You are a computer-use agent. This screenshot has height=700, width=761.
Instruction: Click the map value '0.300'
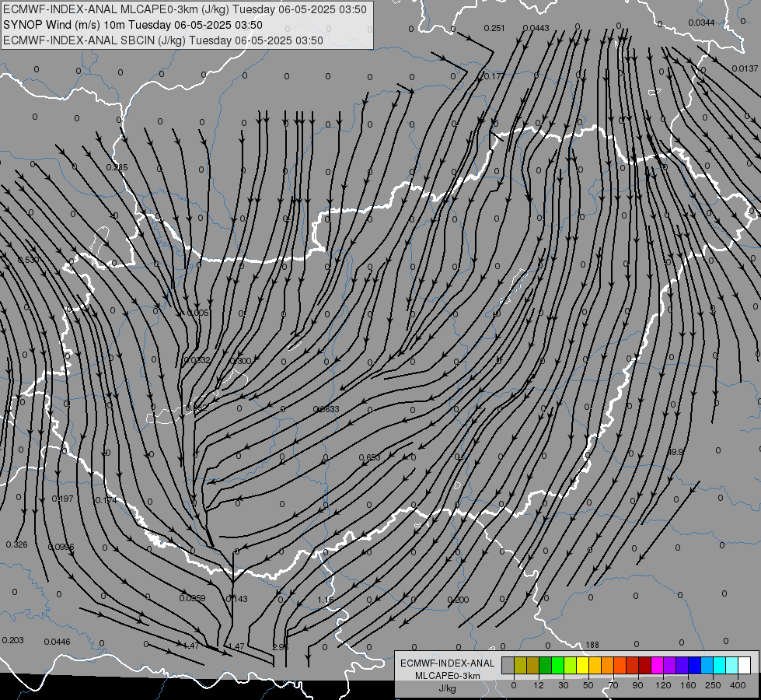241,361
